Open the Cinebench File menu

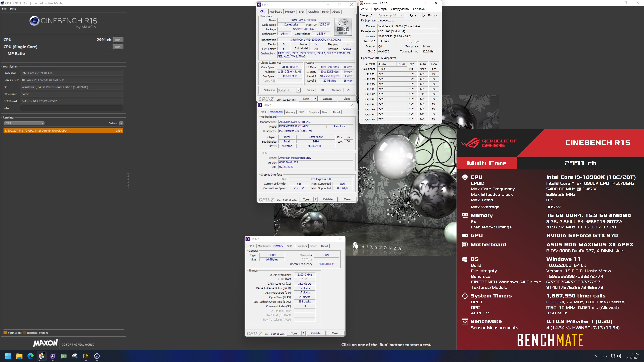click(x=4, y=9)
